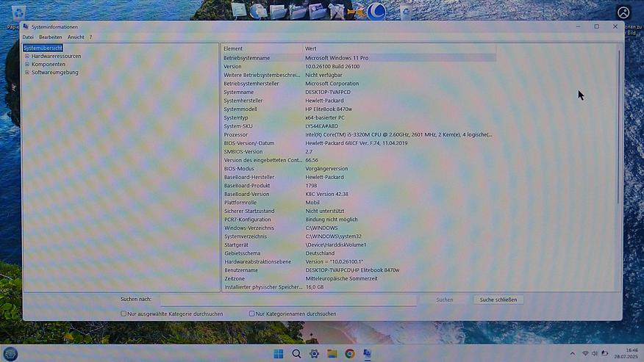Select Startgerät row
This screenshot has width=644, height=362.
click(359, 245)
